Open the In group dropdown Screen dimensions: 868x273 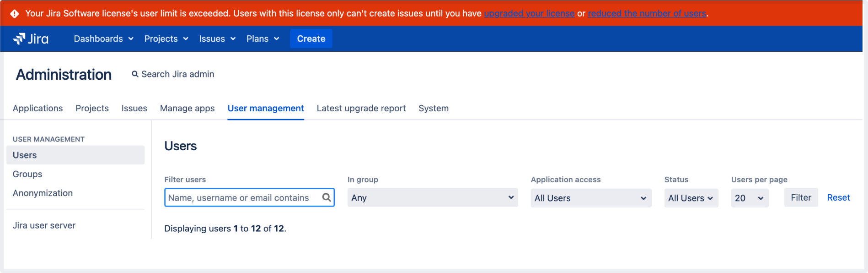432,198
